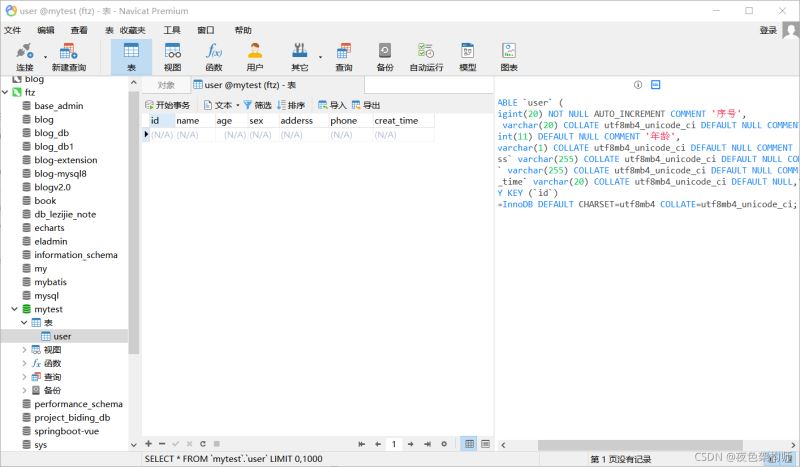Viewport: 800px width, 467px height.
Task: Switch to the 对象 (Objects) tab
Action: pyautogui.click(x=166, y=85)
